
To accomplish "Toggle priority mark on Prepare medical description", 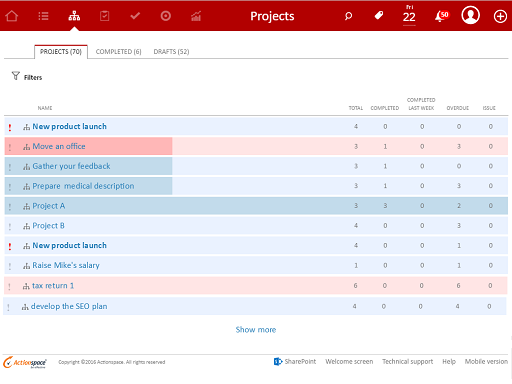I will [10, 187].
